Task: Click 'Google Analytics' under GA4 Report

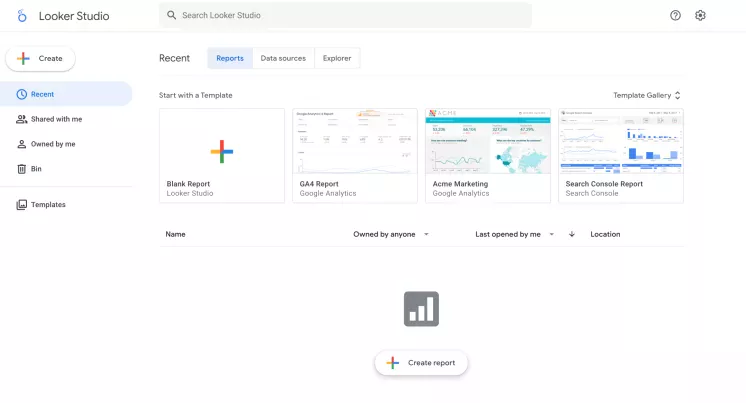Action: click(x=328, y=193)
